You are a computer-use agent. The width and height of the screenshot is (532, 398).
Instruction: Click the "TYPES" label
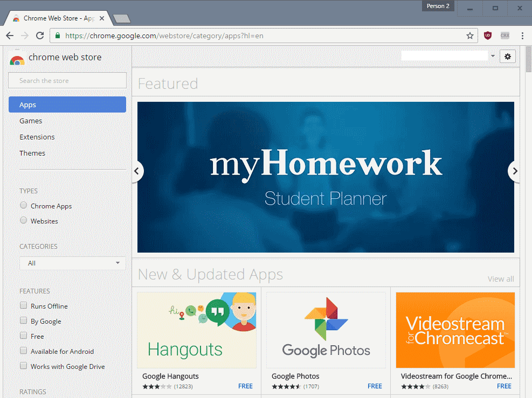click(x=29, y=191)
